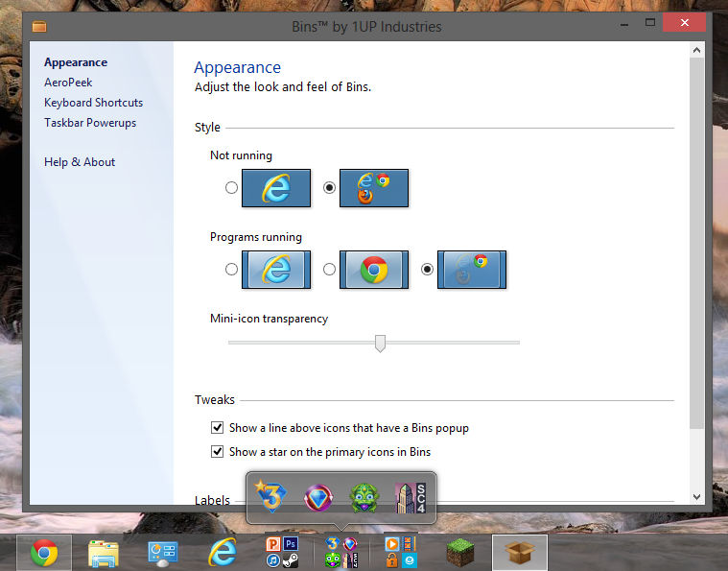Click the iTunes mini-icon in taskbar bin

(273, 560)
